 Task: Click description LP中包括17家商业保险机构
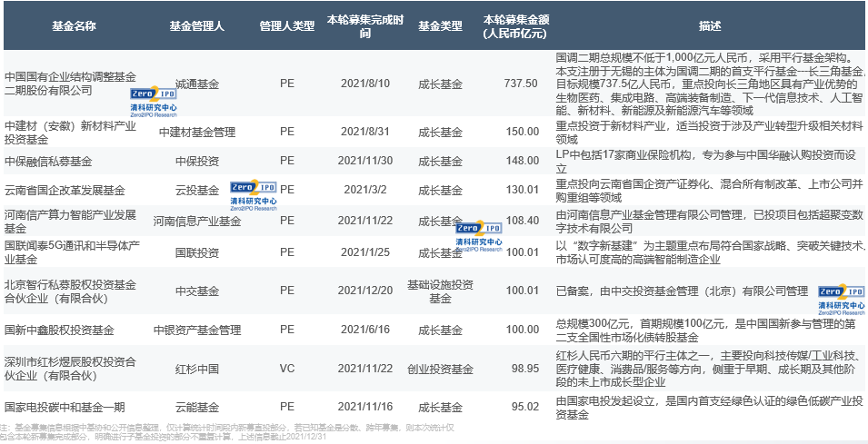pyautogui.click(x=706, y=162)
